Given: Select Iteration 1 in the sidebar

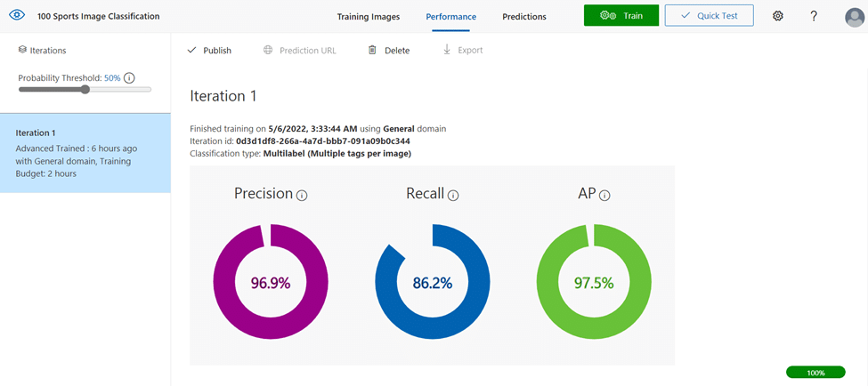Looking at the screenshot, I should pos(85,153).
